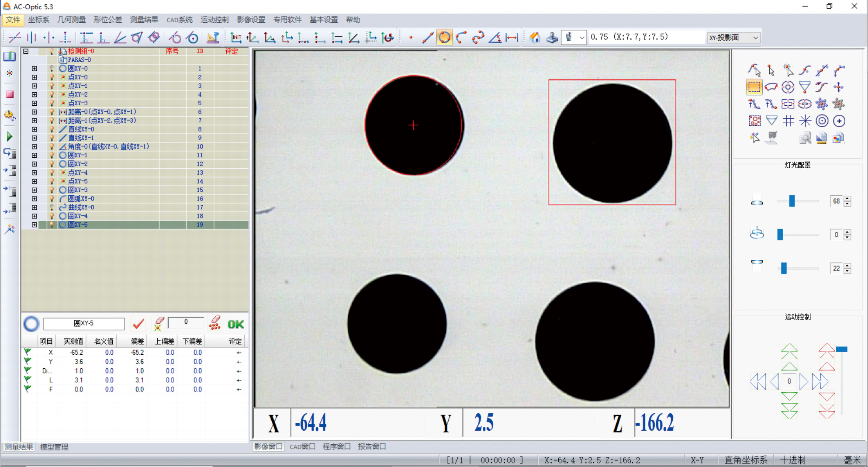Select the concentric circles targeting tool

click(x=822, y=121)
